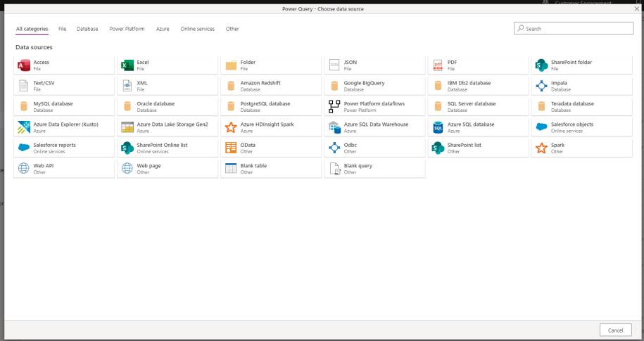Select the MySQL database icon

coord(24,107)
